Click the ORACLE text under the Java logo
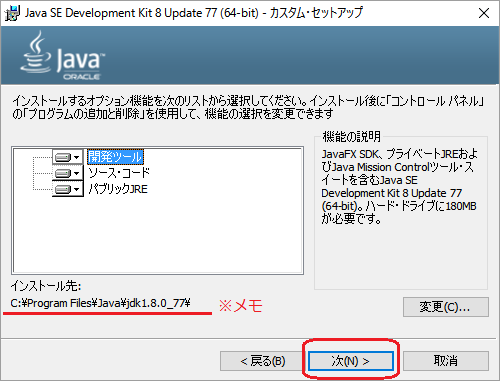 click(x=82, y=77)
